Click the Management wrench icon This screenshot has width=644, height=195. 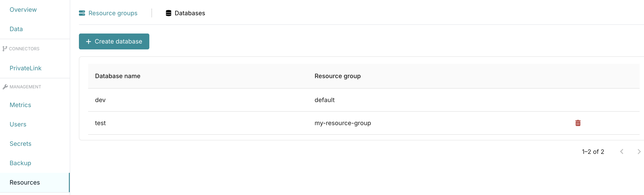click(5, 87)
